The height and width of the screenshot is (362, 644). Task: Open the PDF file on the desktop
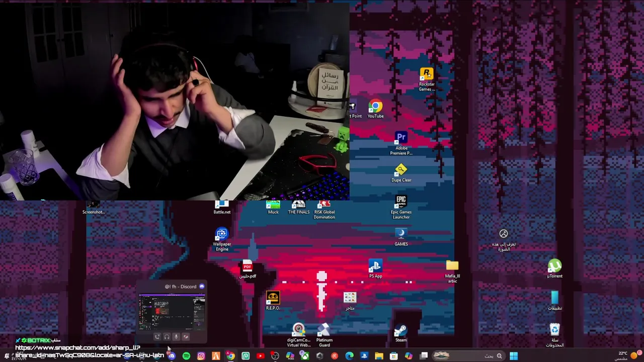click(x=247, y=269)
